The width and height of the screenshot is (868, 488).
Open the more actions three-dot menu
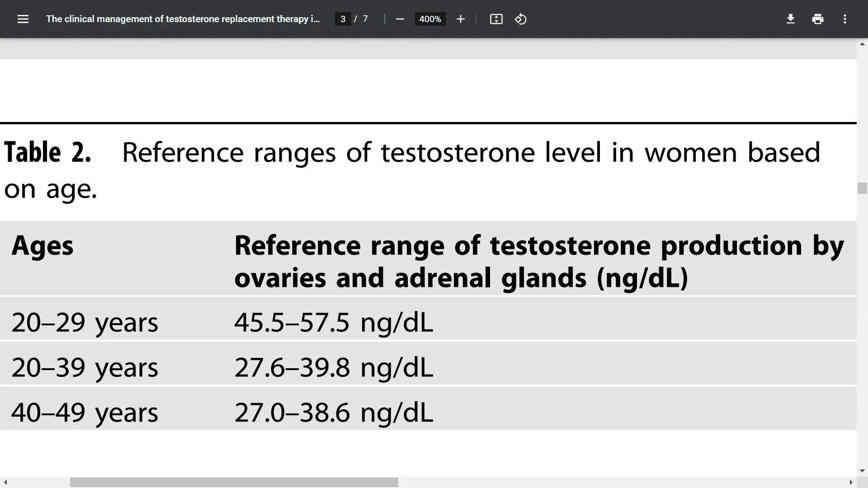coord(844,19)
